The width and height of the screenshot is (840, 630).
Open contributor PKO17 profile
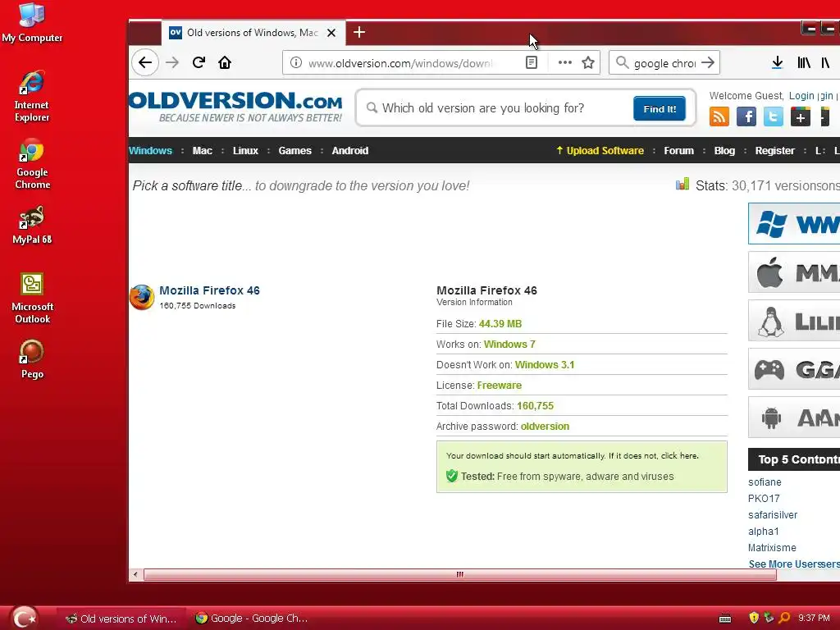[x=764, y=498]
